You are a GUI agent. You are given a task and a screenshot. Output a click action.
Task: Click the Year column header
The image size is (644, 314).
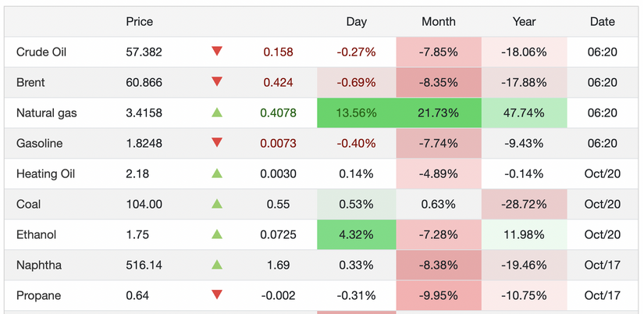[x=524, y=22]
